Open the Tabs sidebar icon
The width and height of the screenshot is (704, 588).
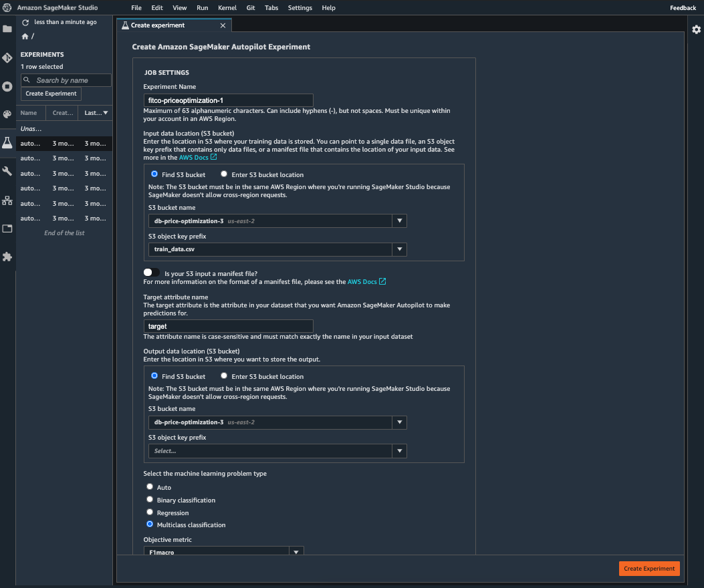pyautogui.click(x=7, y=229)
